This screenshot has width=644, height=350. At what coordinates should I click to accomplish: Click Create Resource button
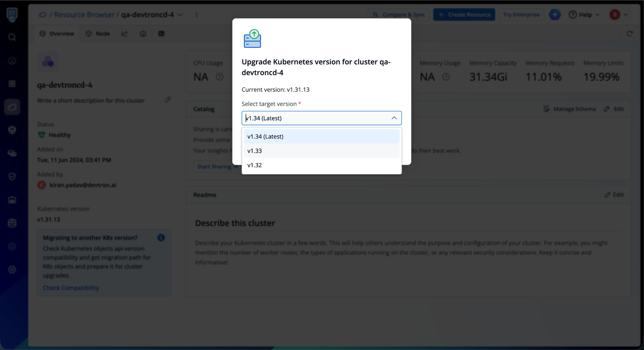464,15
